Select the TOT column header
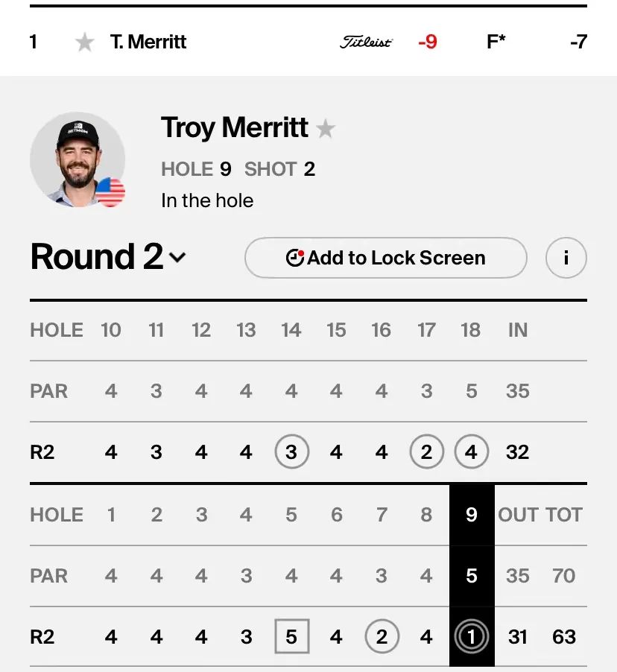Viewport: 617px width, 672px height. coord(563,515)
